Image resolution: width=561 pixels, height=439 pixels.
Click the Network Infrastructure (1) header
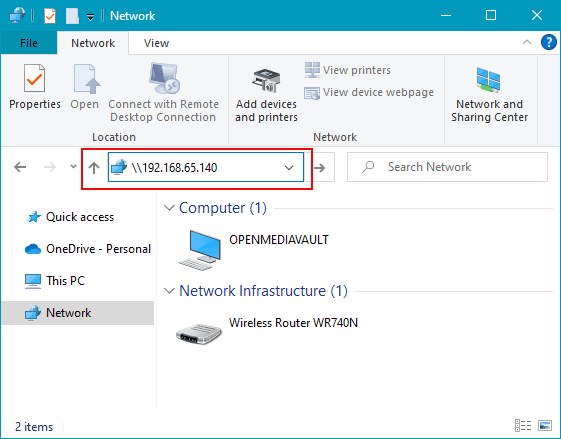[x=263, y=291]
